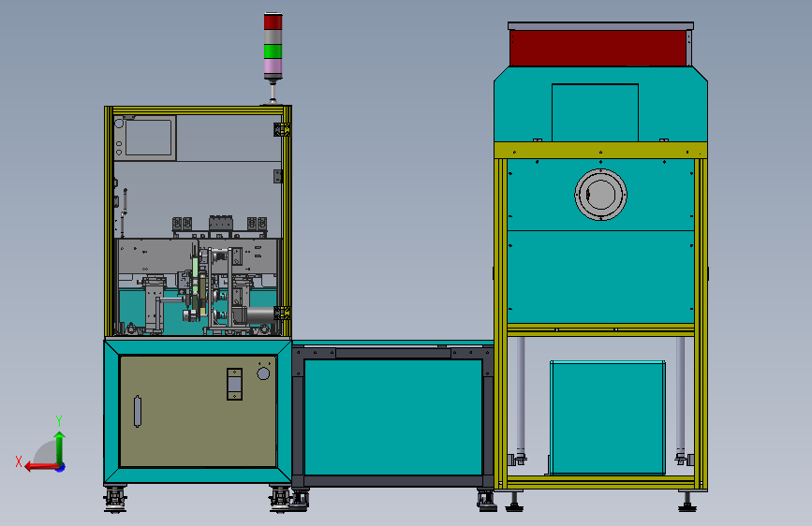Select the red Y axis arrow... green Y axis arrow of triad
The height and width of the screenshot is (526, 812).
click(60, 446)
